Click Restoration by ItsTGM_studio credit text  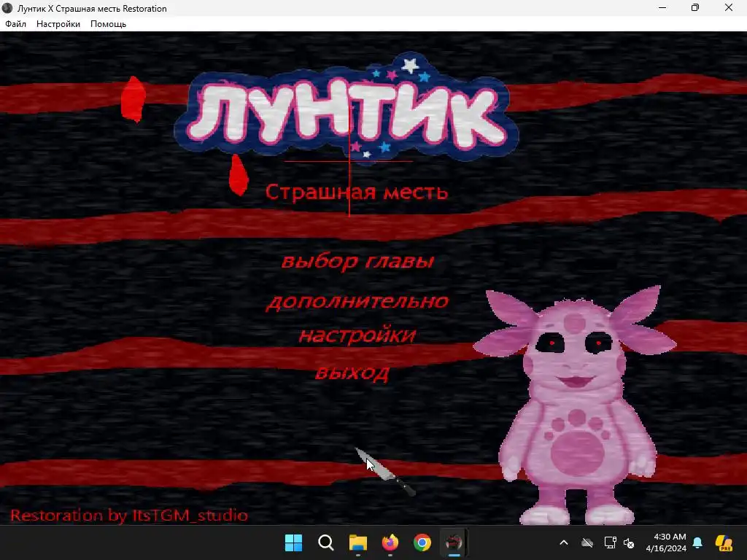pyautogui.click(x=129, y=516)
